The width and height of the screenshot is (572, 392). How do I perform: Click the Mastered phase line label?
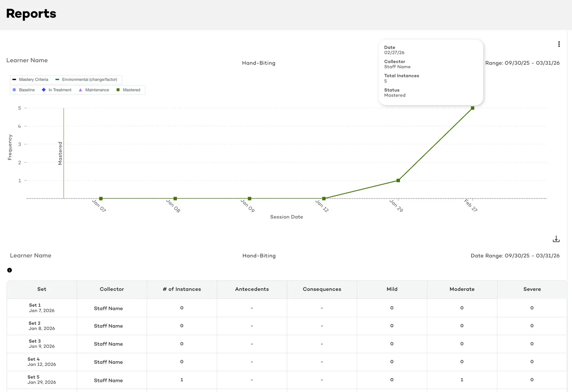(60, 153)
